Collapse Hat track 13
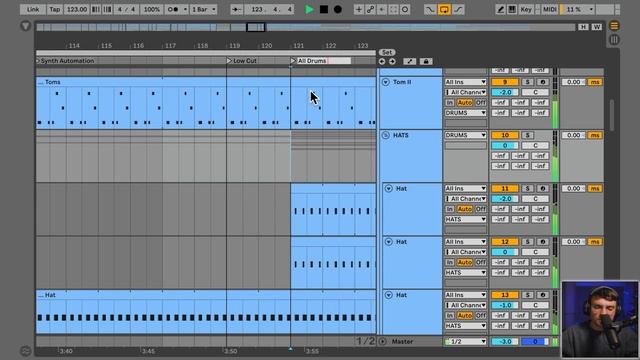Screen dimensions: 640x360 [x=389, y=295]
